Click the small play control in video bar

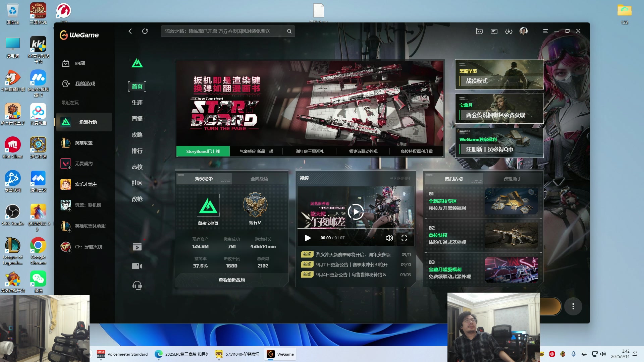pyautogui.click(x=308, y=238)
